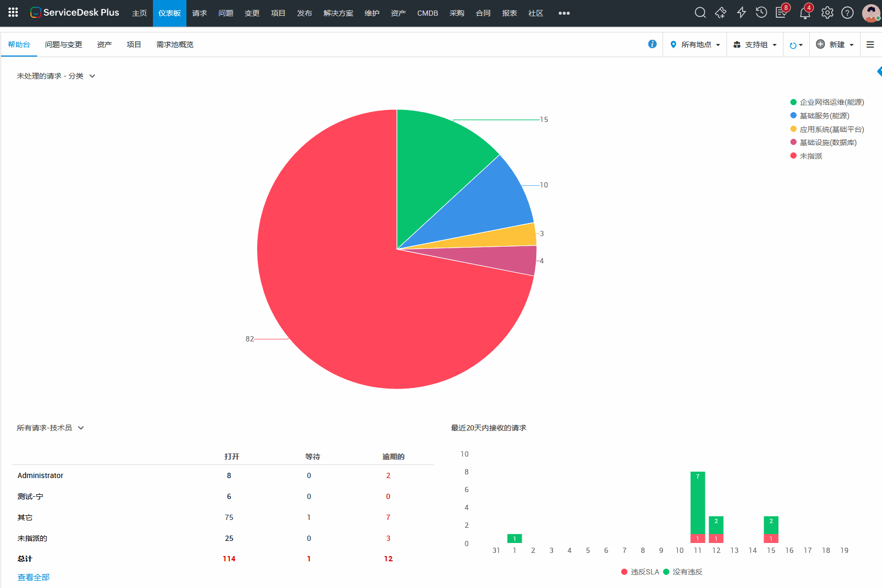Click the blue info icon
Image resolution: width=882 pixels, height=588 pixels.
click(x=652, y=44)
